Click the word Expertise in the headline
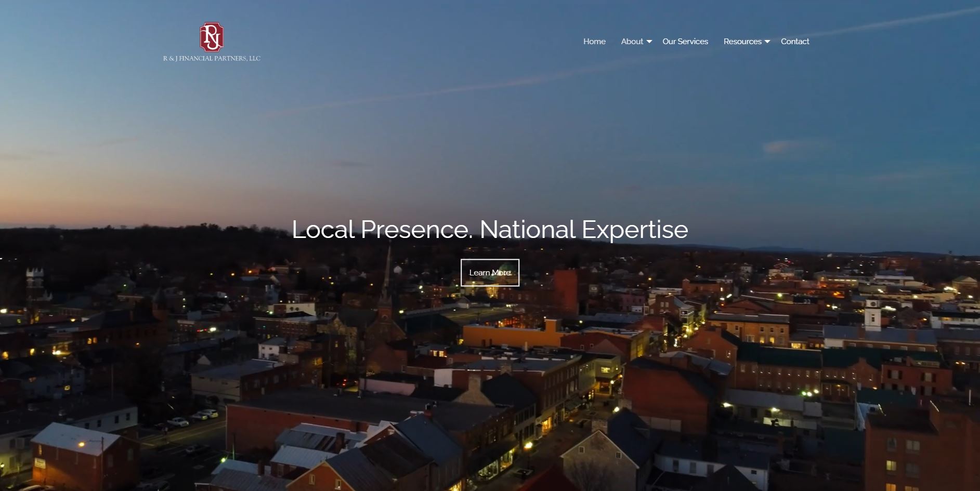The height and width of the screenshot is (491, 980). [x=634, y=229]
